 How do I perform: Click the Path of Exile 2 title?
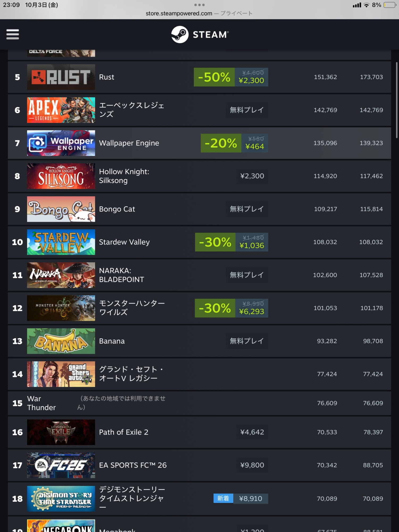(124, 432)
